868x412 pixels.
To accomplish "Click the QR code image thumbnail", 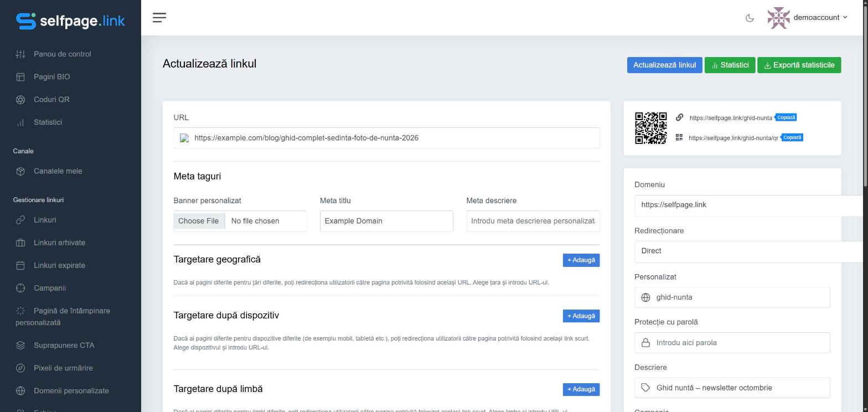I will 650,128.
